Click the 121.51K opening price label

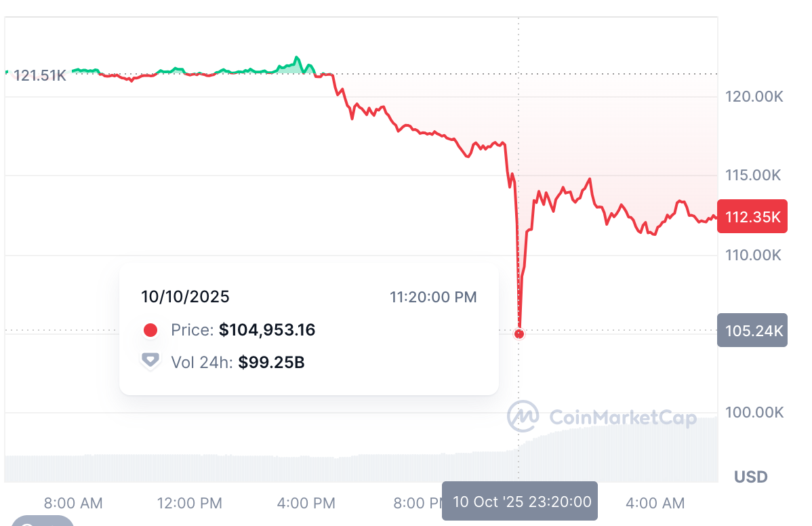(x=40, y=75)
